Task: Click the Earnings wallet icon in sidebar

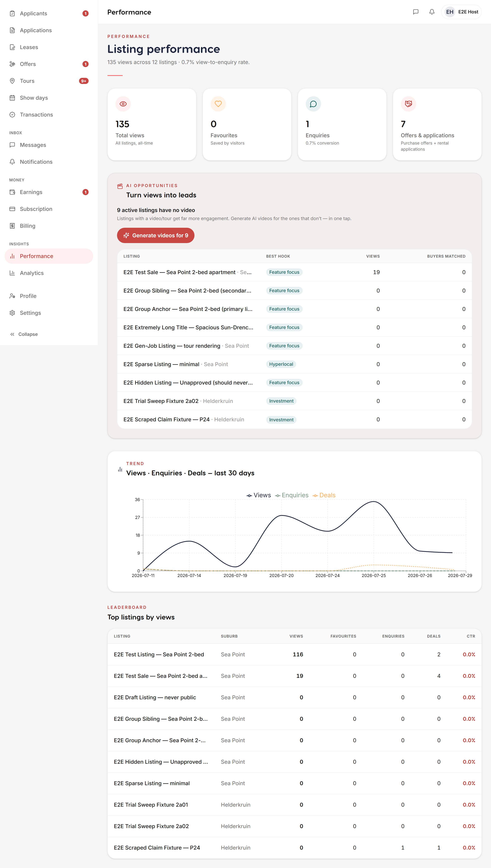Action: [x=12, y=192]
